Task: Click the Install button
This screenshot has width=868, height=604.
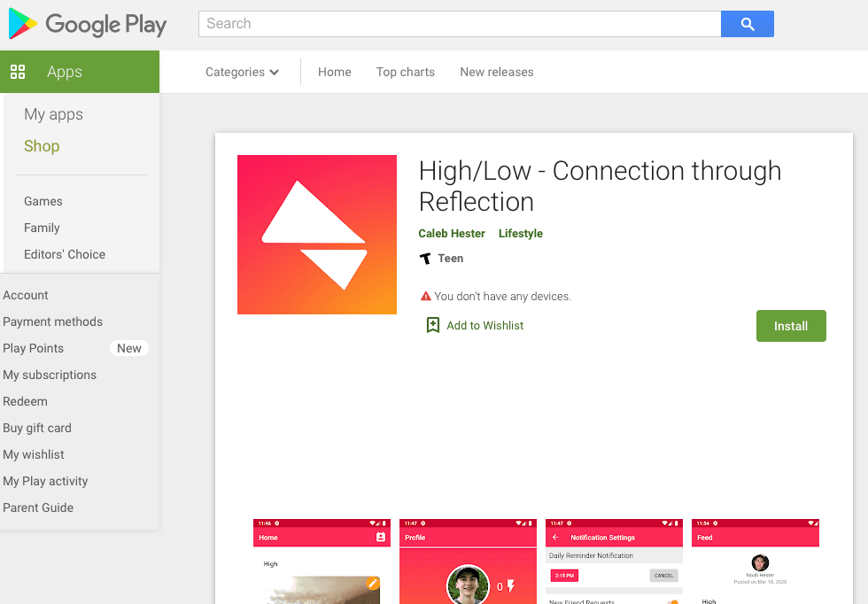Action: [x=790, y=325]
